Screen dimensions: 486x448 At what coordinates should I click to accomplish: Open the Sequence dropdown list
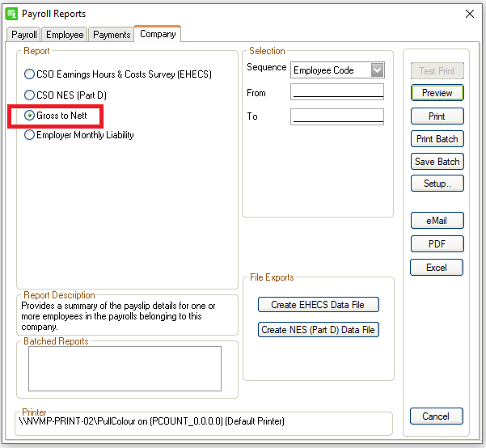(x=377, y=70)
